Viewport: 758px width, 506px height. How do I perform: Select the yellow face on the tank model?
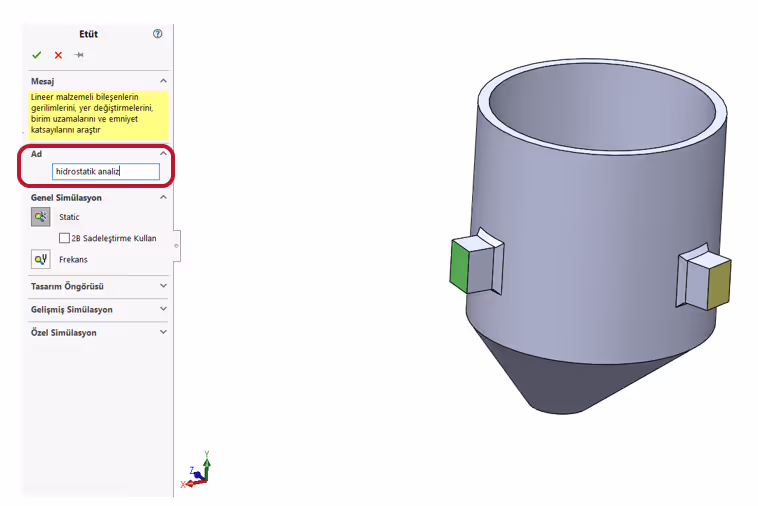click(719, 286)
